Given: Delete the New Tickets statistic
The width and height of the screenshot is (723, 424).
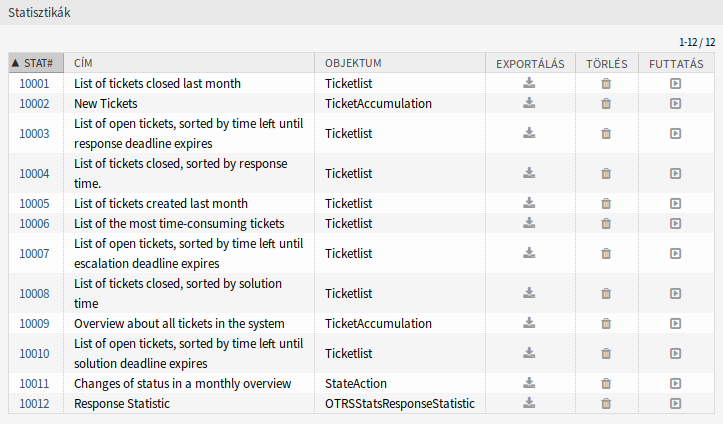Looking at the screenshot, I should (x=606, y=104).
